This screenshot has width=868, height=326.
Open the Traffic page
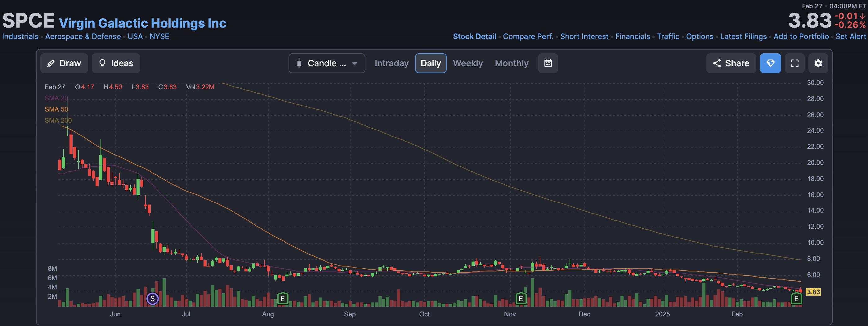(x=668, y=36)
